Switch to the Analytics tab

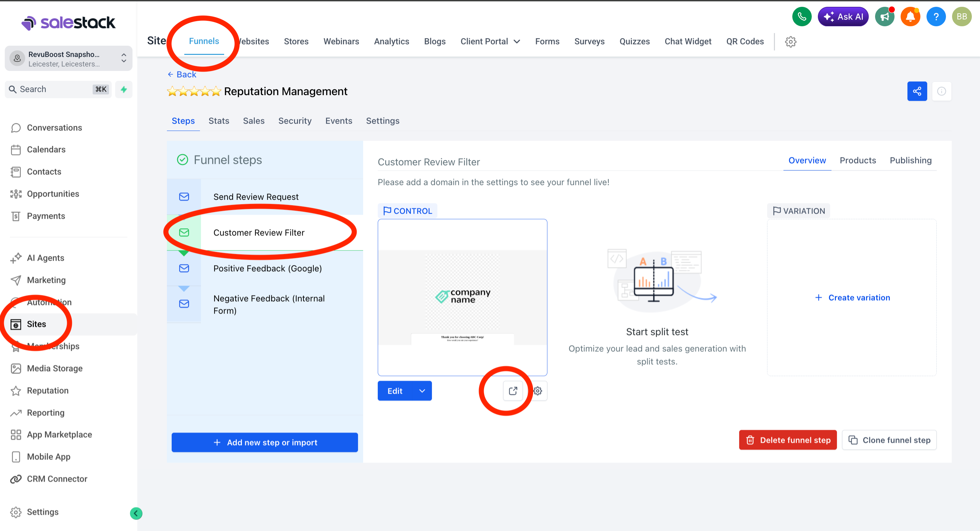tap(391, 42)
